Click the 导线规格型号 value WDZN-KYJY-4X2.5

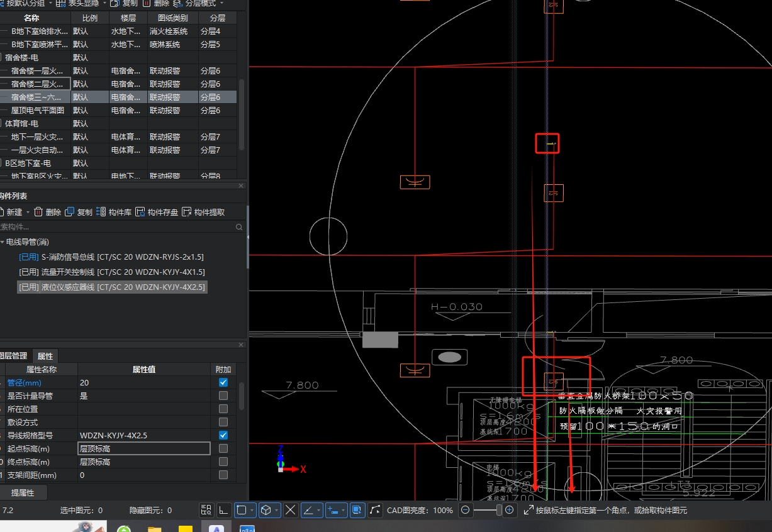144,435
